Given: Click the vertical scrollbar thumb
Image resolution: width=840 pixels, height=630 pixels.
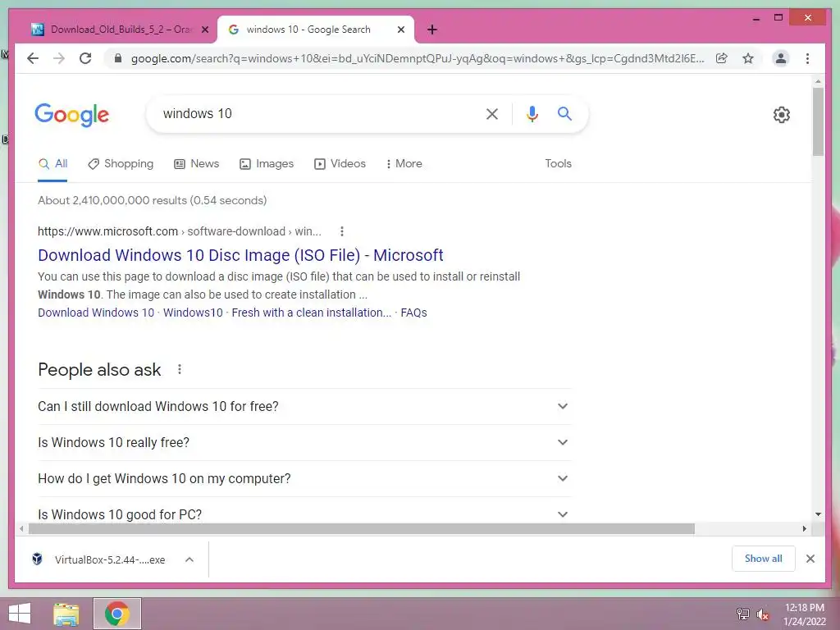Looking at the screenshot, I should pyautogui.click(x=818, y=122).
